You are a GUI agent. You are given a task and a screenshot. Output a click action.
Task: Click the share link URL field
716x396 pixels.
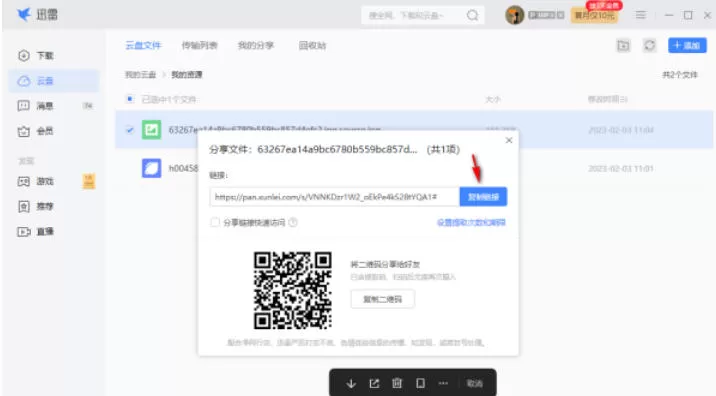tap(335, 197)
